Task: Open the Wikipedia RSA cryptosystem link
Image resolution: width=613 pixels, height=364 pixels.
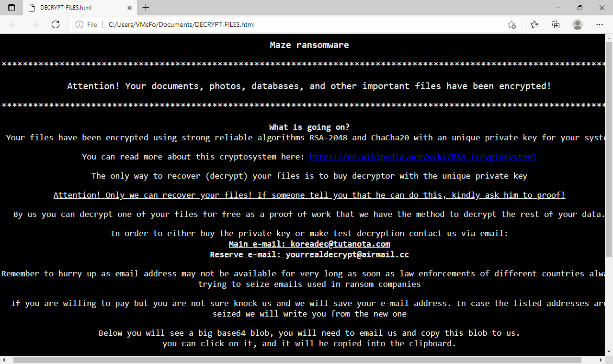Action: pyautogui.click(x=423, y=157)
